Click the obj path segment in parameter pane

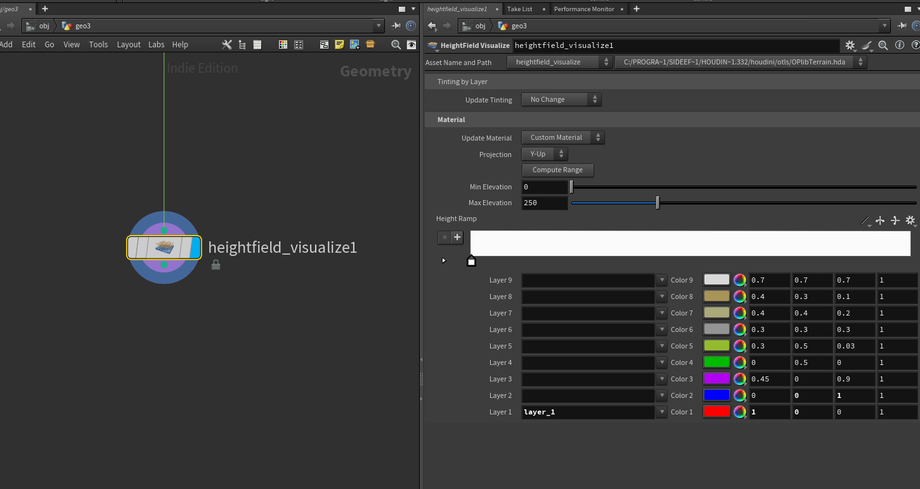pyautogui.click(x=476, y=26)
